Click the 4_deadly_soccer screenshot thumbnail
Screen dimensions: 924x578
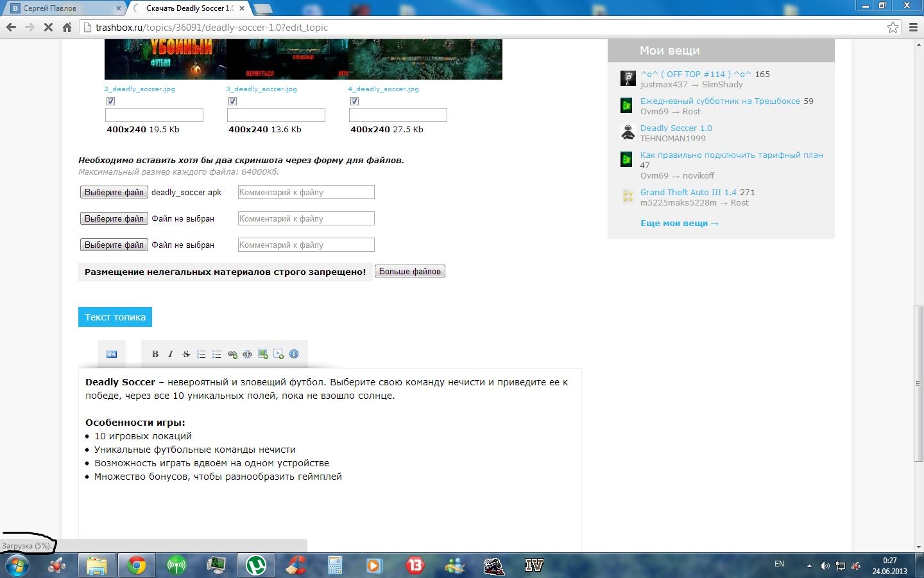[x=425, y=59]
